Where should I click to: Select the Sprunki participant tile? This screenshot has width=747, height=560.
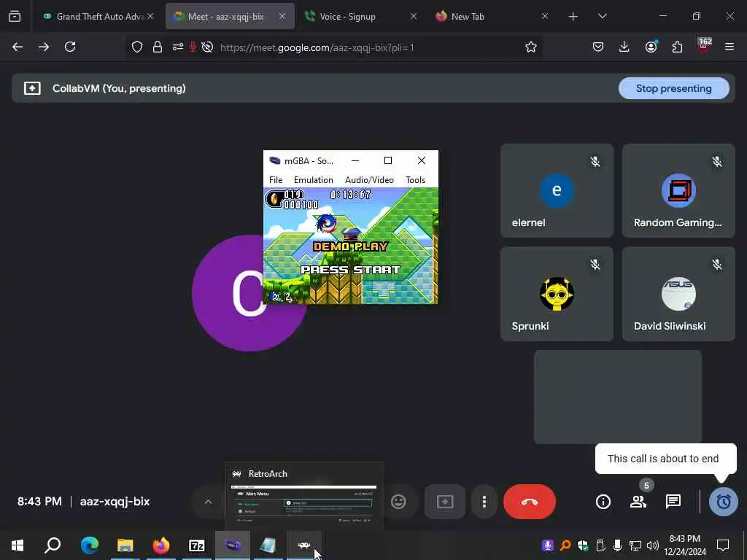557,294
